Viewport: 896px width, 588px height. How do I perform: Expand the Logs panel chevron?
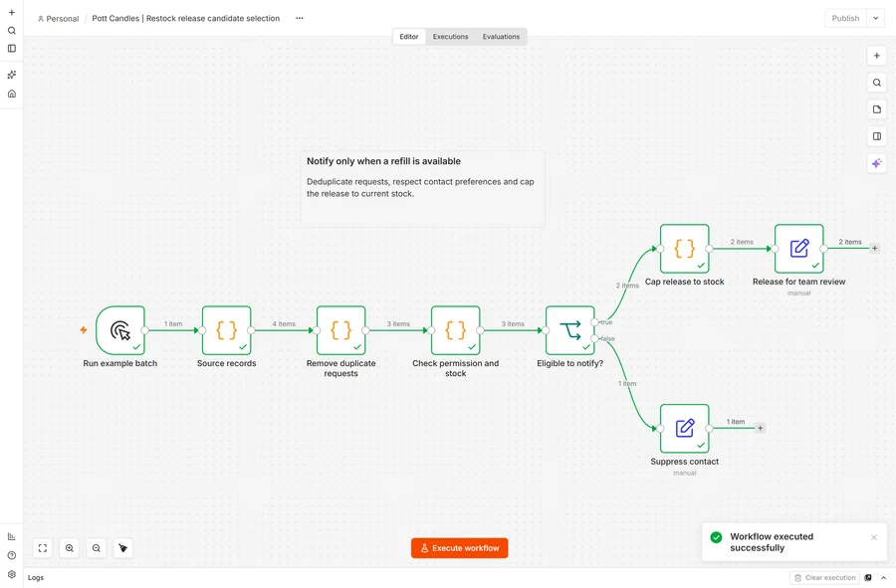pos(884,578)
